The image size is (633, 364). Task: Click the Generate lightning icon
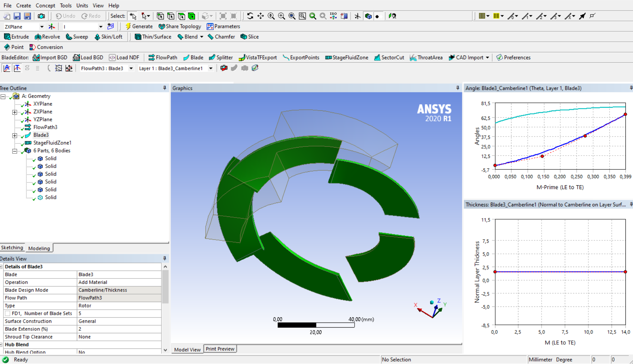(128, 26)
